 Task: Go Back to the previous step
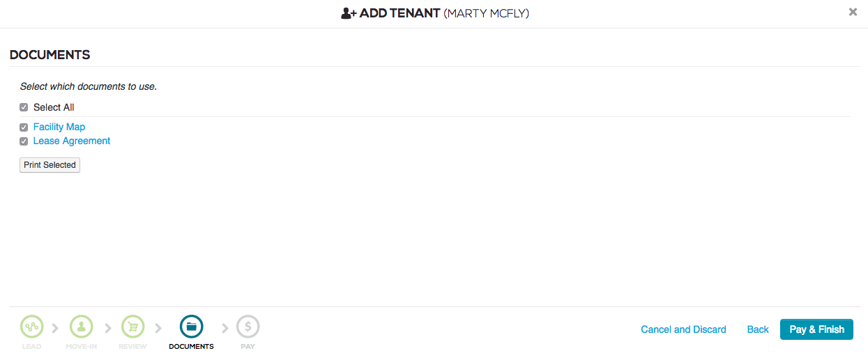coord(758,329)
